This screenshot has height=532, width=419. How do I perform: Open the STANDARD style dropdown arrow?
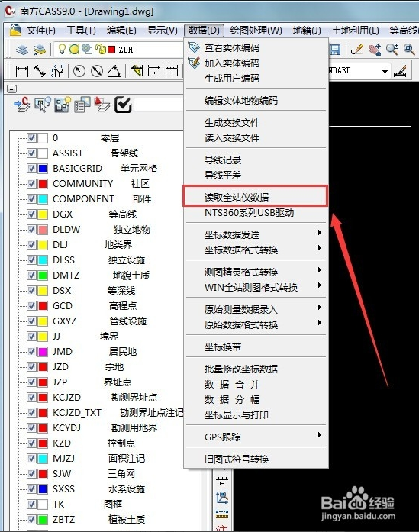pyautogui.click(x=385, y=71)
